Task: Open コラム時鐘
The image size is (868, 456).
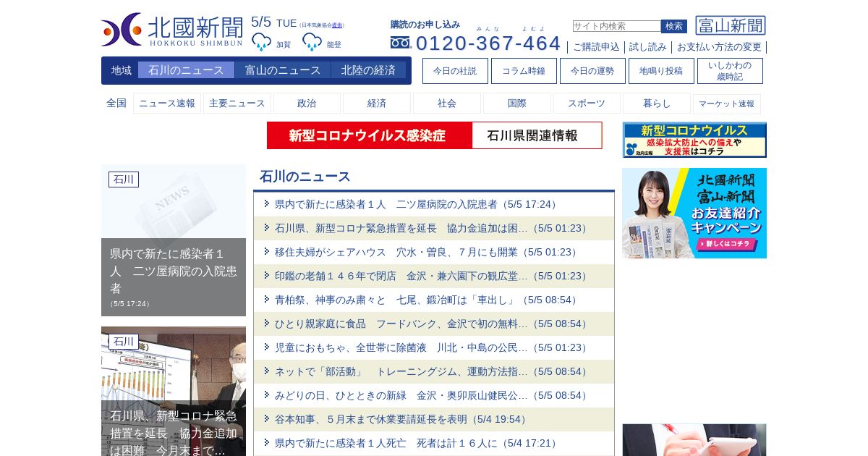Action: [524, 71]
